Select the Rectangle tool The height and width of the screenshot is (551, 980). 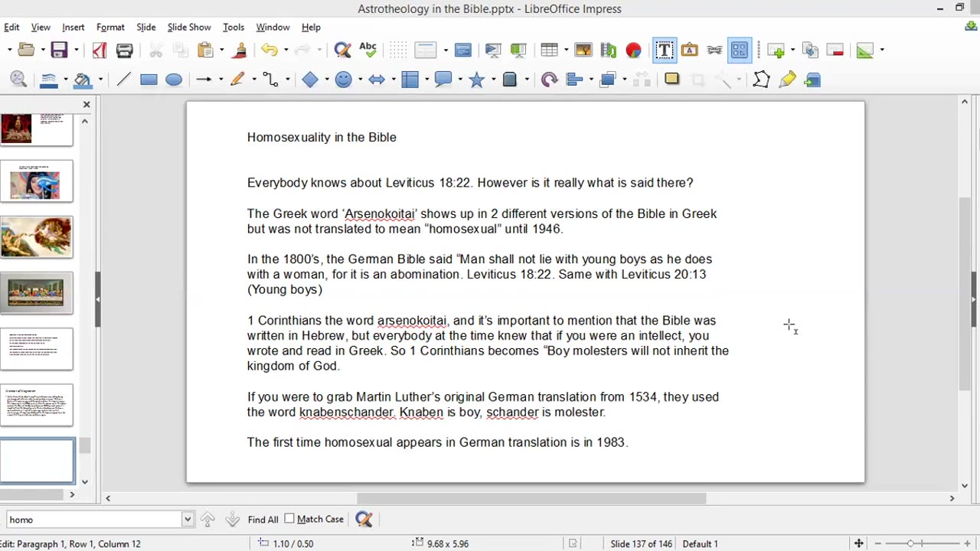click(149, 80)
